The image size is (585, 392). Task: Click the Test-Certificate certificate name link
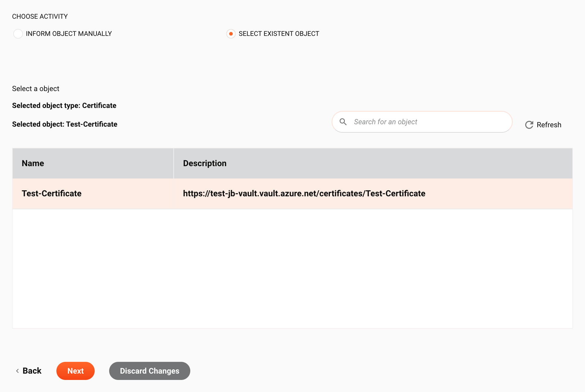coord(51,193)
